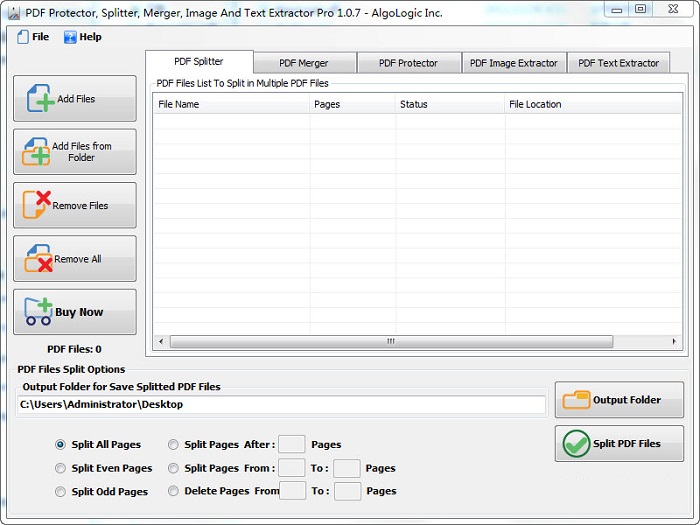
Task: Open the PDF Image Extractor tab
Action: point(513,63)
